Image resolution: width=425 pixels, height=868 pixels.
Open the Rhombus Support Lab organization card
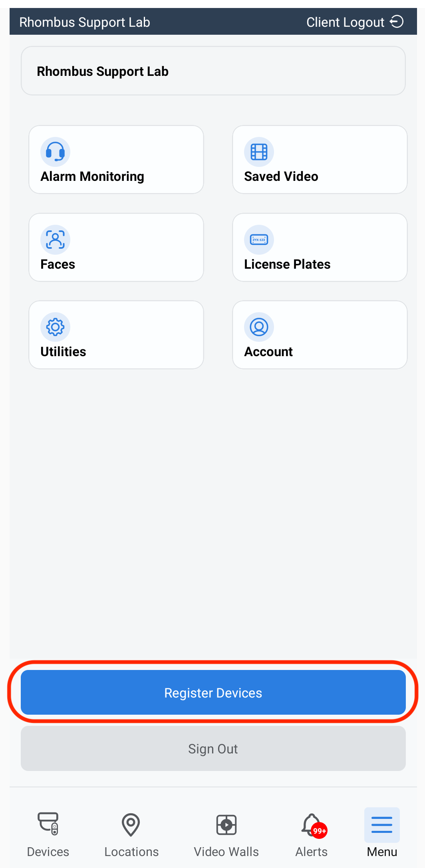pyautogui.click(x=213, y=71)
